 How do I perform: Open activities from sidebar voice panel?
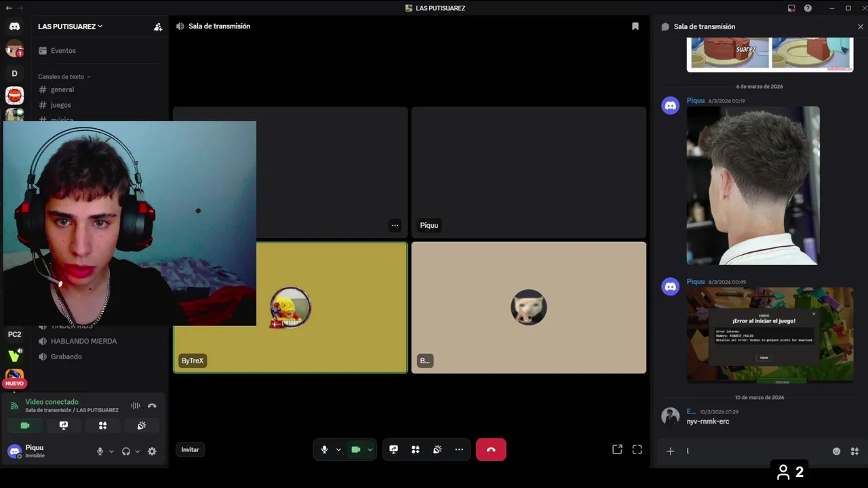(102, 426)
